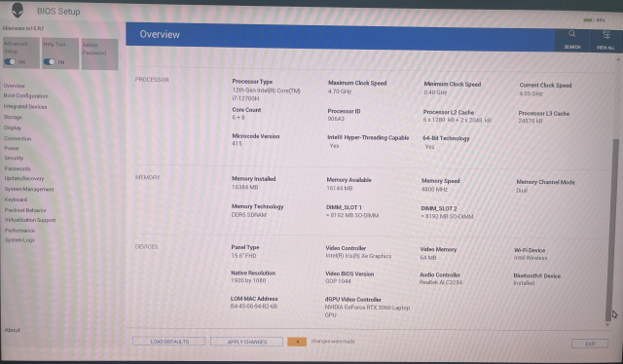Viewport: 623px width, 364px height.
Task: Click the Apply Changes button
Action: pyautogui.click(x=246, y=342)
